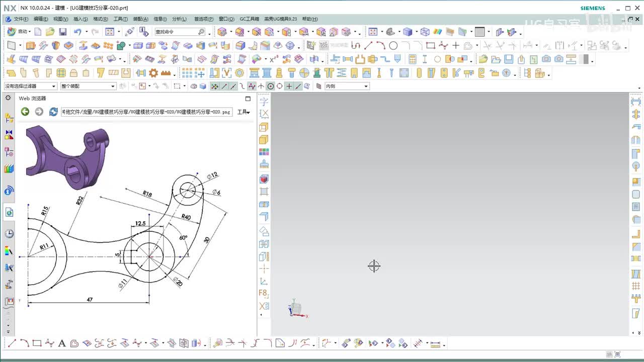The width and height of the screenshot is (644, 362).
Task: Toggle the intersection snap point button
Action: pos(261,86)
